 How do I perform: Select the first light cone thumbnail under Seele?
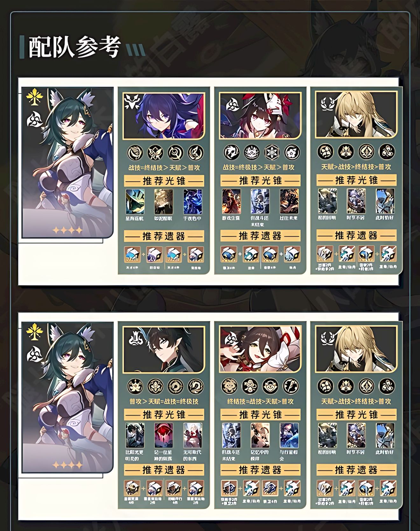coord(135,202)
